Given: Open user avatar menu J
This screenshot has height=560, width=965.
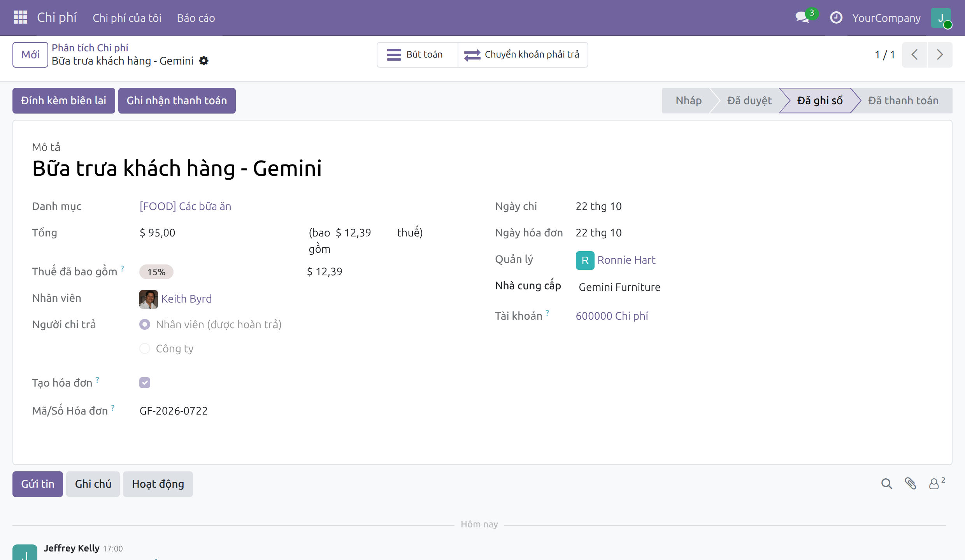Looking at the screenshot, I should coord(941,17).
